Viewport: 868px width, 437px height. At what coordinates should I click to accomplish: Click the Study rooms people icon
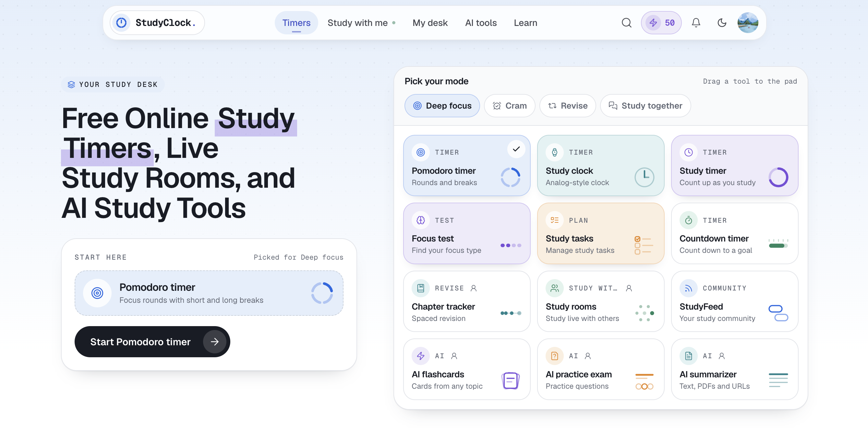point(554,288)
